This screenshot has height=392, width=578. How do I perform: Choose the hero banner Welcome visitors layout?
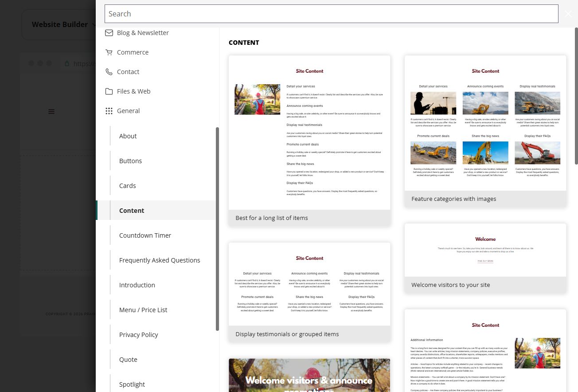[x=309, y=375]
